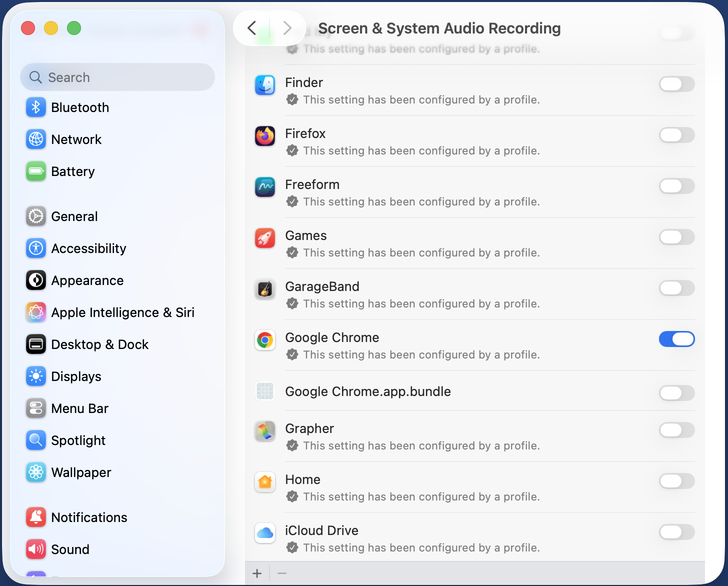Click the Notifications bell icon
This screenshot has width=728, height=586.
point(36,517)
